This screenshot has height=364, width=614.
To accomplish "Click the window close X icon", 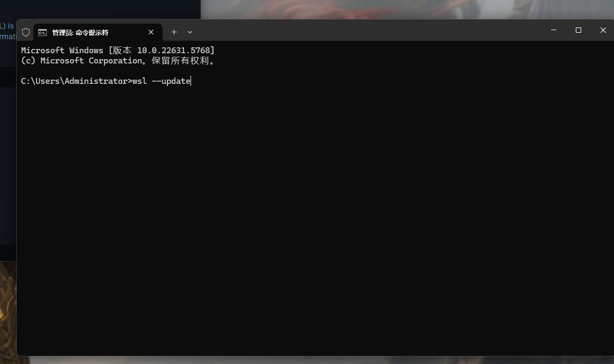I will [603, 30].
